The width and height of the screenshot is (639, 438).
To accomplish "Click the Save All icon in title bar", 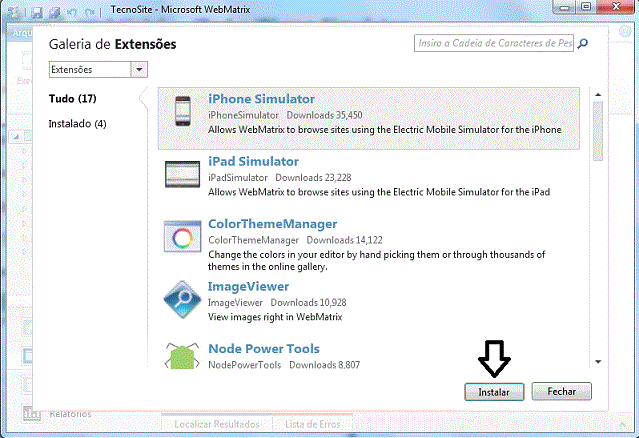I will click(x=55, y=13).
